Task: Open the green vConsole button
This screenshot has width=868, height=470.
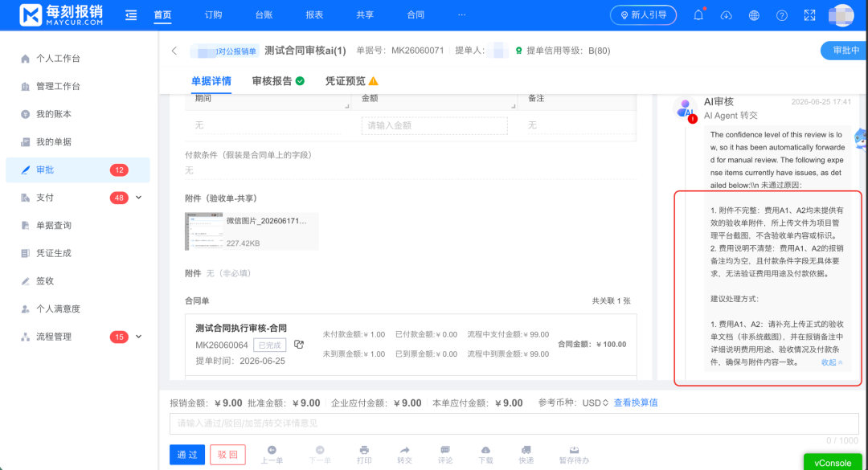Action: 833,462
